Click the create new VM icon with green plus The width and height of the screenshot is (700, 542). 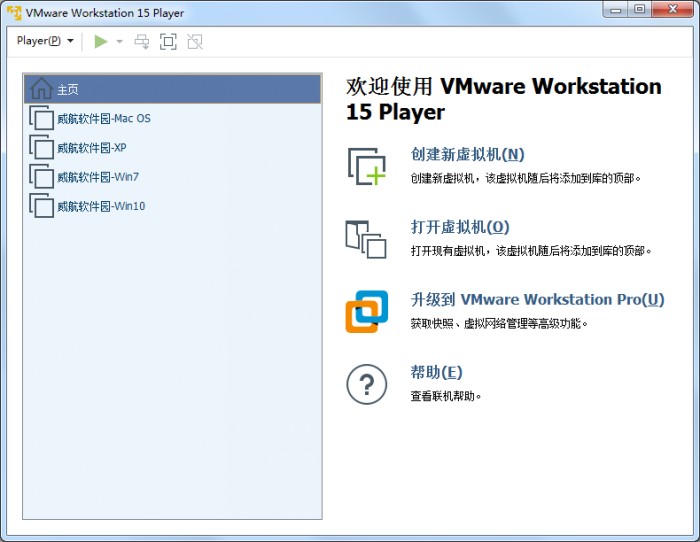click(367, 167)
